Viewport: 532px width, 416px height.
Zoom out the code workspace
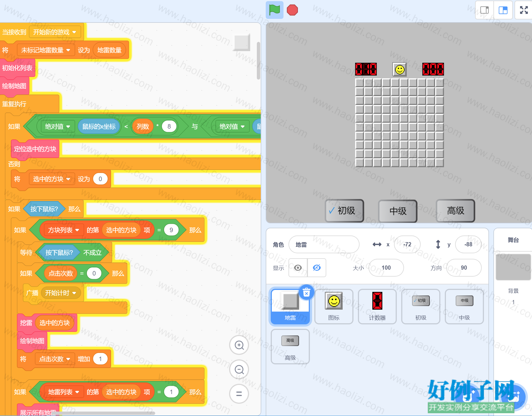pyautogui.click(x=239, y=370)
